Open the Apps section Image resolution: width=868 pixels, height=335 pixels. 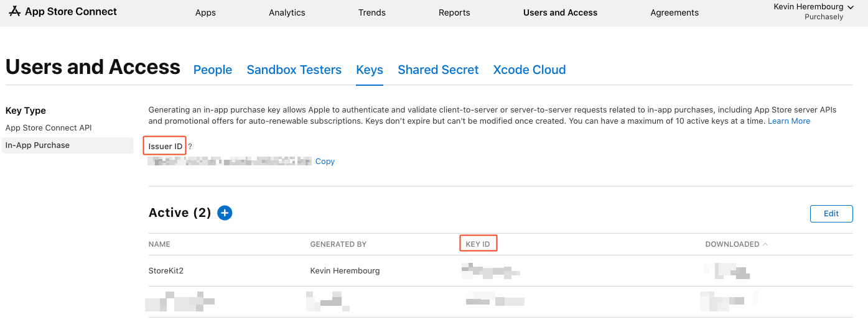(x=205, y=12)
